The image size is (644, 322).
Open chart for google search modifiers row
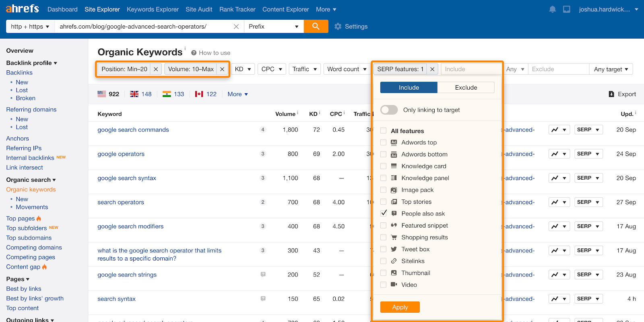point(559,226)
